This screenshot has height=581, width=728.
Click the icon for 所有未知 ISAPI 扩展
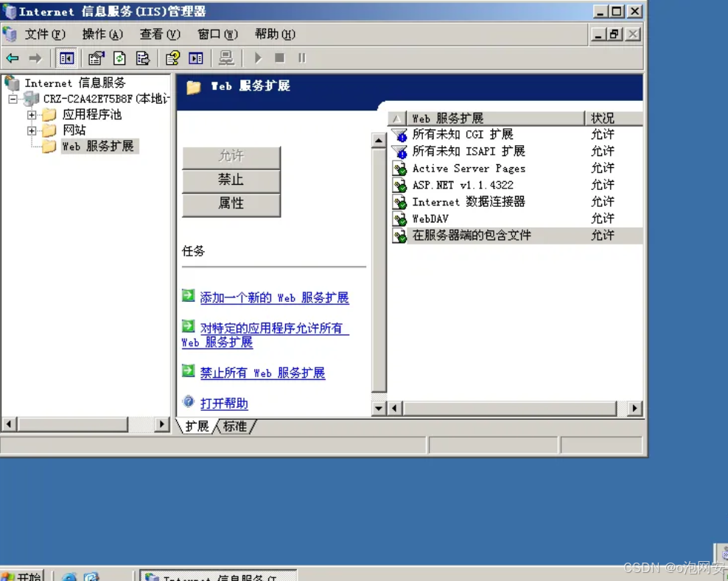click(x=399, y=151)
